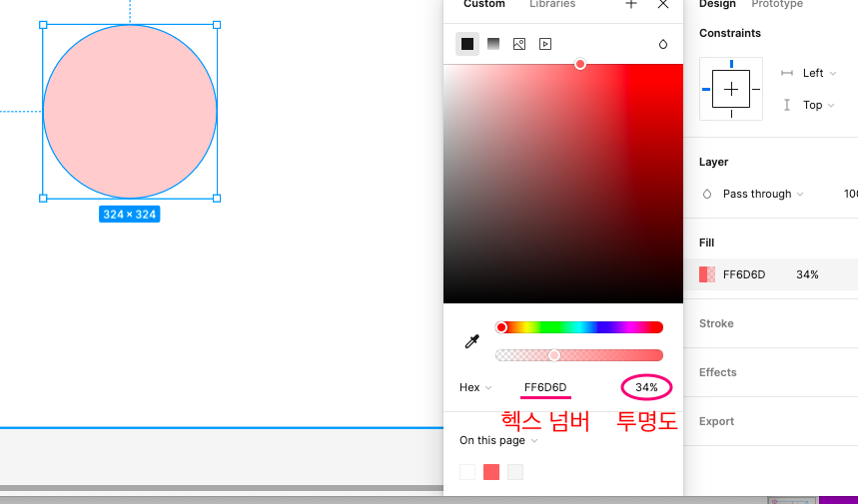
Task: Open the Left horizontal constraint dropdown
Action: click(x=819, y=73)
